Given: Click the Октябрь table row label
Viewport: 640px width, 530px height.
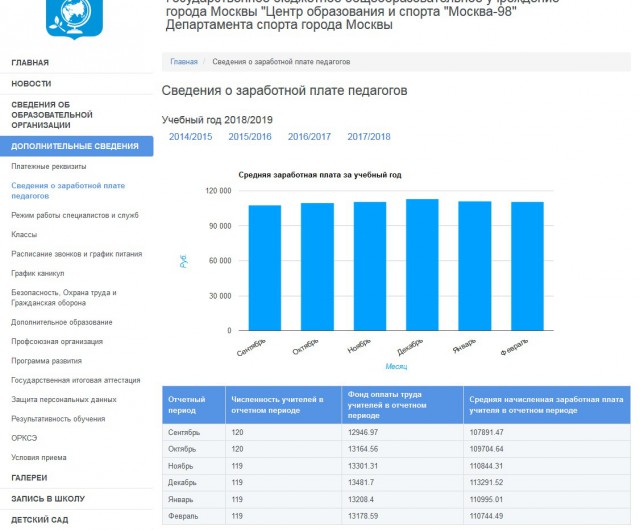Looking at the screenshot, I should click(182, 449).
